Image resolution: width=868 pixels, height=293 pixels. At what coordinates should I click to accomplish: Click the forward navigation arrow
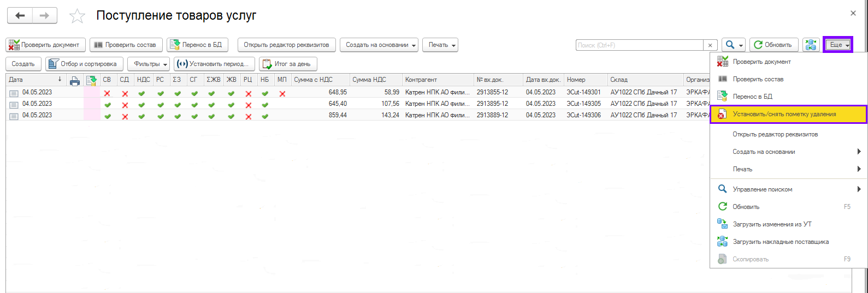coord(45,16)
